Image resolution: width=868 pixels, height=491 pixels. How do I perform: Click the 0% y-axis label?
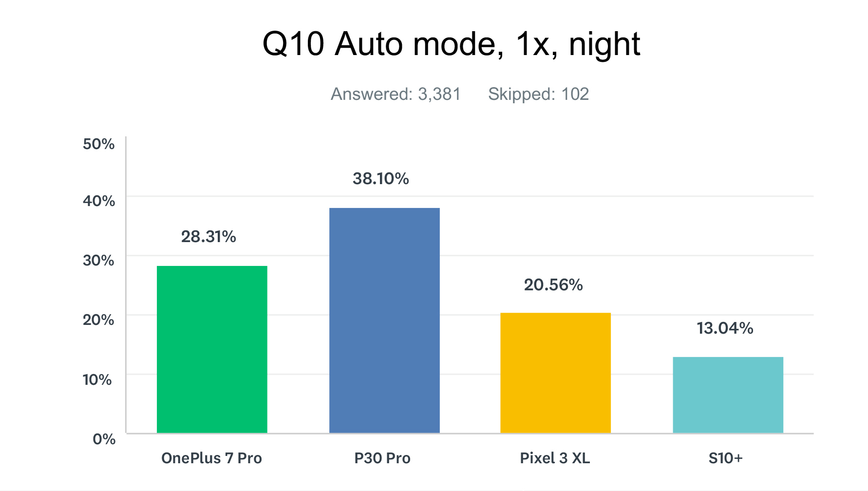(x=104, y=439)
